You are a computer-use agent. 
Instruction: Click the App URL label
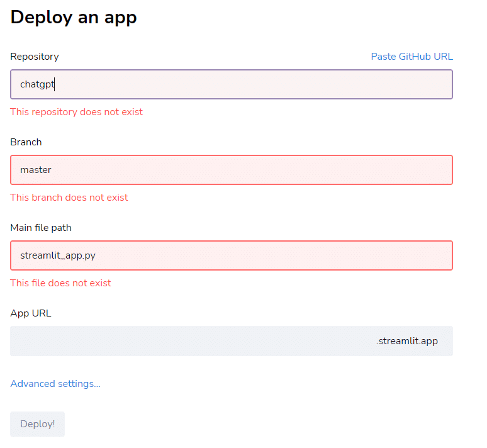[31, 313]
